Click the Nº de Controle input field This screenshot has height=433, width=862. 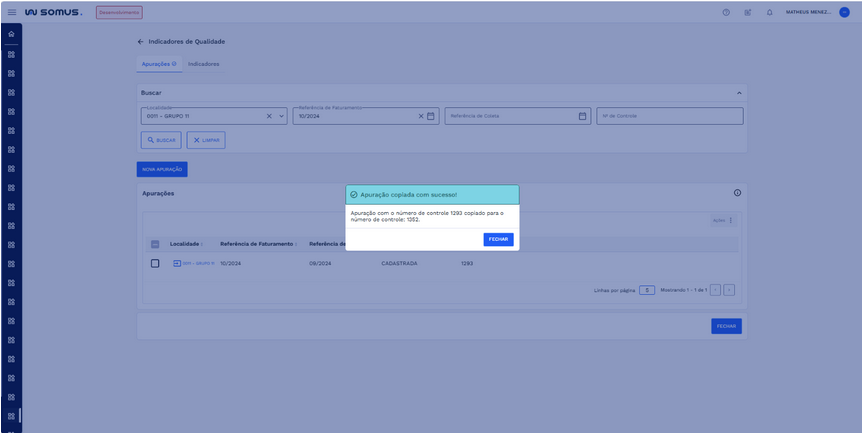point(669,116)
